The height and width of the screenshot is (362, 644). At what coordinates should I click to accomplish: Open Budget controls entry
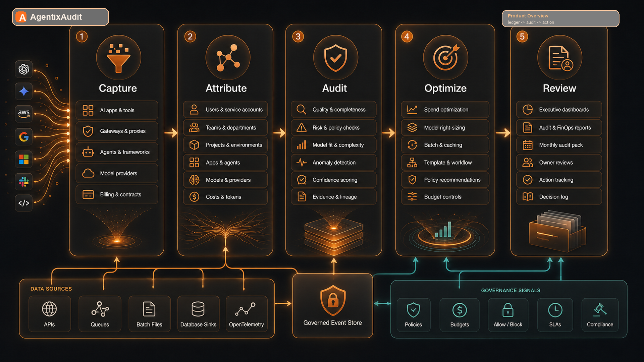pos(445,197)
